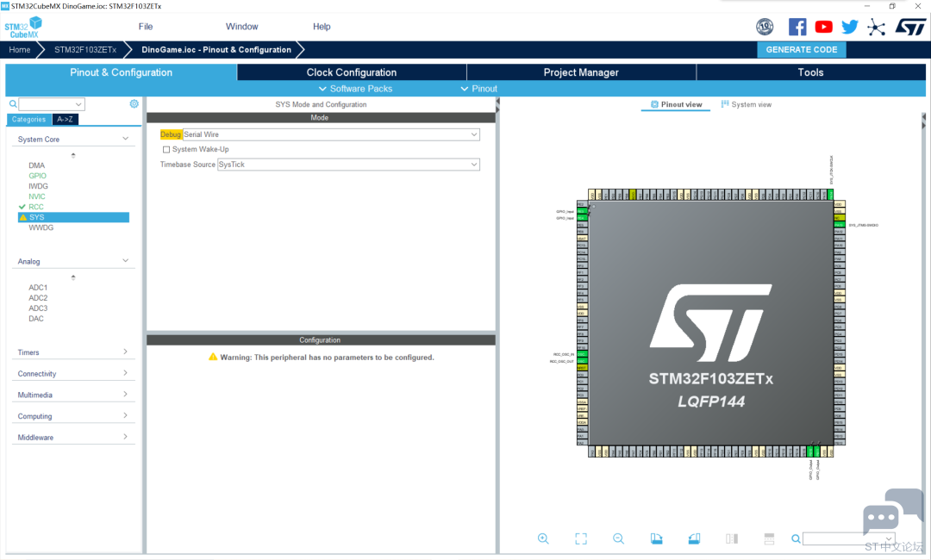This screenshot has width=931, height=560.
Task: Open the Timebase Source dropdown
Action: [348, 165]
